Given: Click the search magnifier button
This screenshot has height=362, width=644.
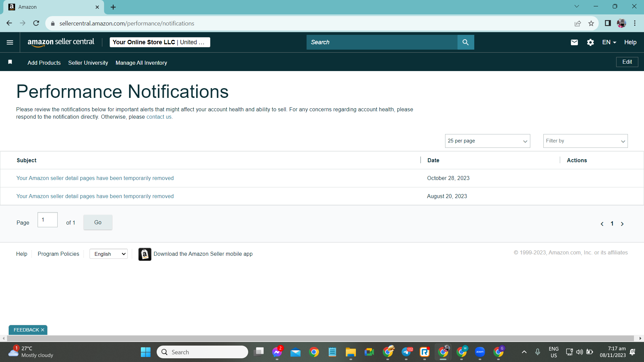Looking at the screenshot, I should 466,42.
